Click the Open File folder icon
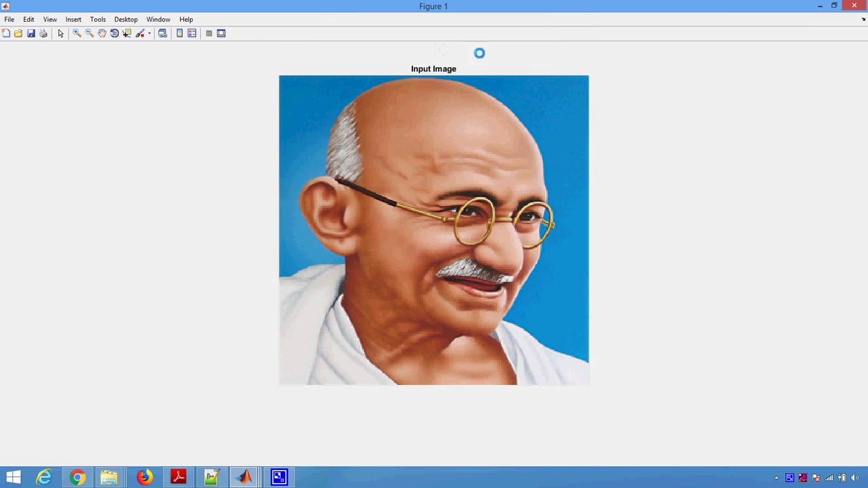The height and width of the screenshot is (488, 868). [x=18, y=33]
